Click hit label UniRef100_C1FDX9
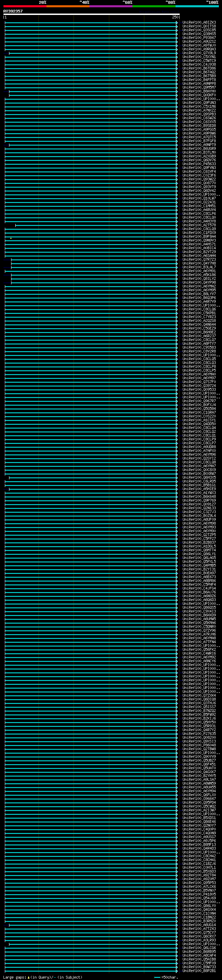The width and height of the screenshot is (222, 980). (199, 233)
